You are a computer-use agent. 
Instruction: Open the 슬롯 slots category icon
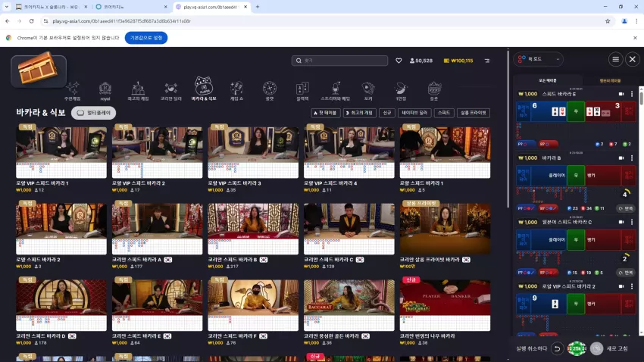433,91
